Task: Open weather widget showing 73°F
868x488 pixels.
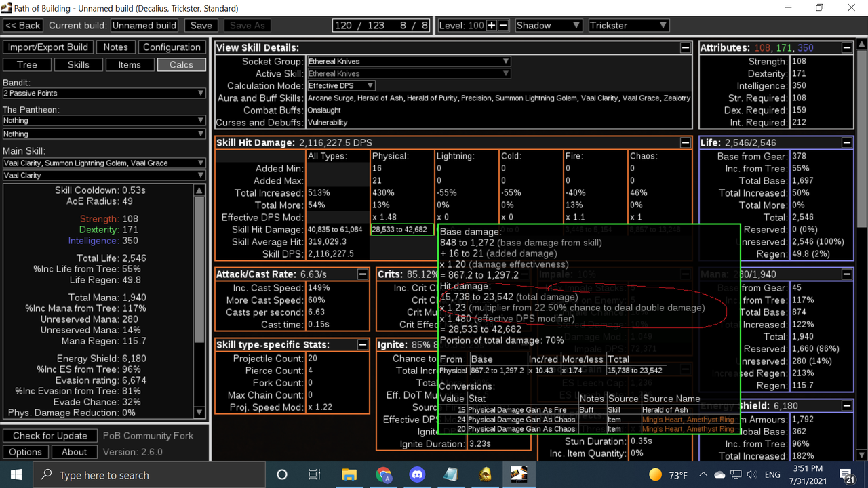Action: click(x=668, y=474)
